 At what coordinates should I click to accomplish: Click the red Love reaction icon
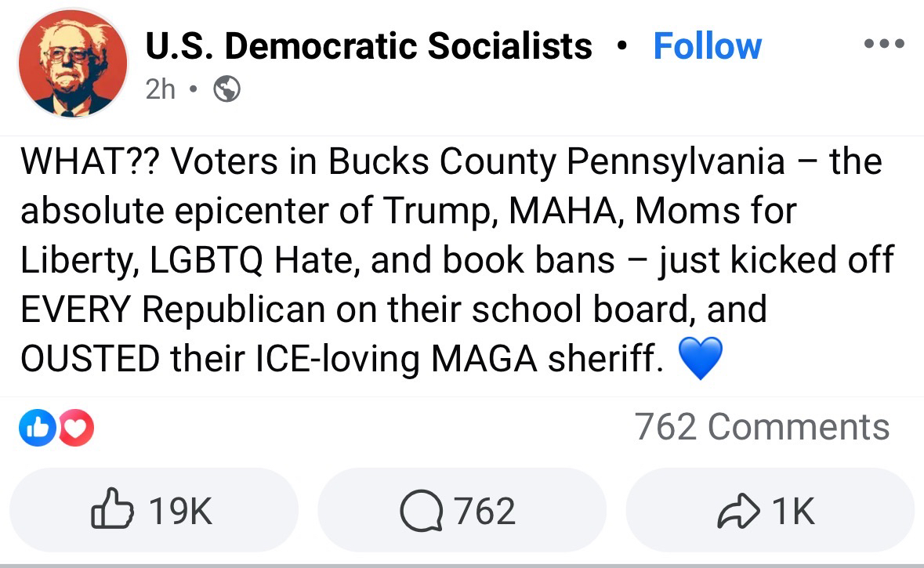point(76,429)
